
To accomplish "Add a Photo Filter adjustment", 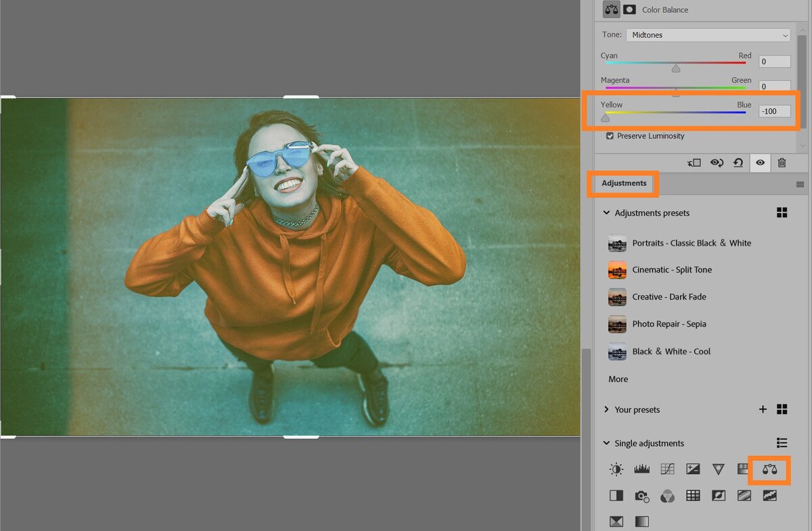I will (x=641, y=496).
